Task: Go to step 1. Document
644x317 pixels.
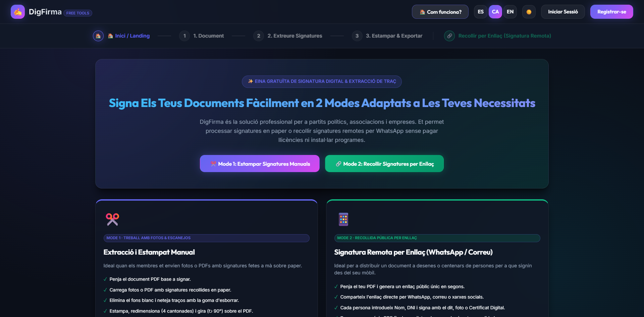Action: click(209, 36)
